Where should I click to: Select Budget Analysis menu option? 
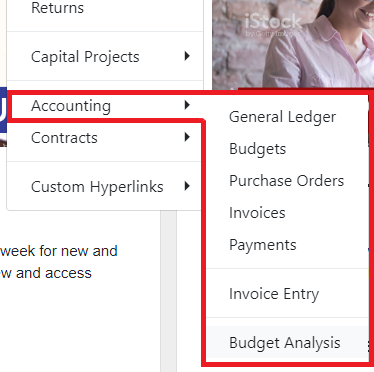(287, 342)
